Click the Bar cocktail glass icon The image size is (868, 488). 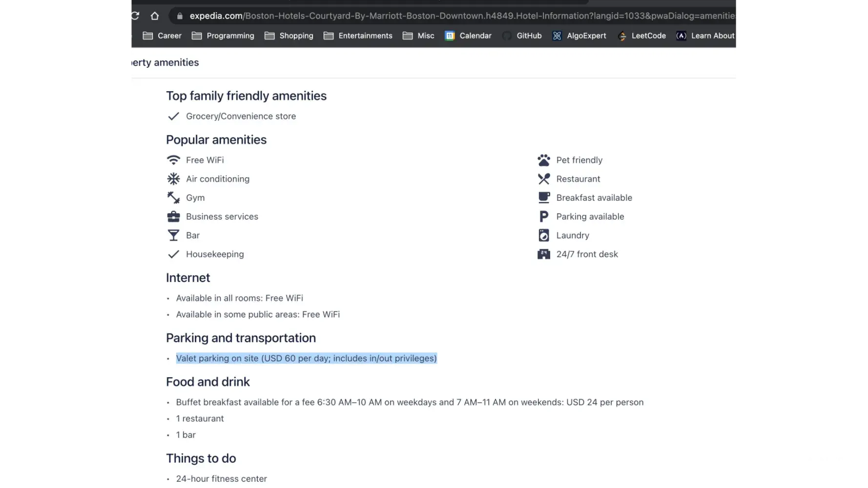[x=173, y=235]
